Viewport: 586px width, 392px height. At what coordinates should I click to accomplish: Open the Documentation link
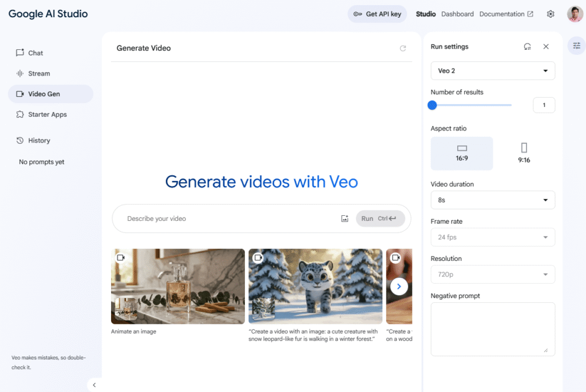[x=506, y=14]
